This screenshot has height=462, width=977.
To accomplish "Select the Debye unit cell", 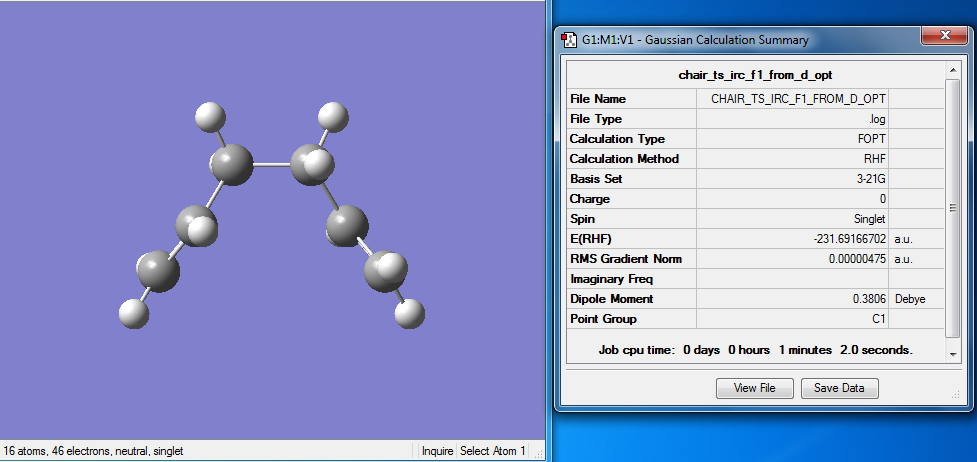I will click(x=910, y=299).
